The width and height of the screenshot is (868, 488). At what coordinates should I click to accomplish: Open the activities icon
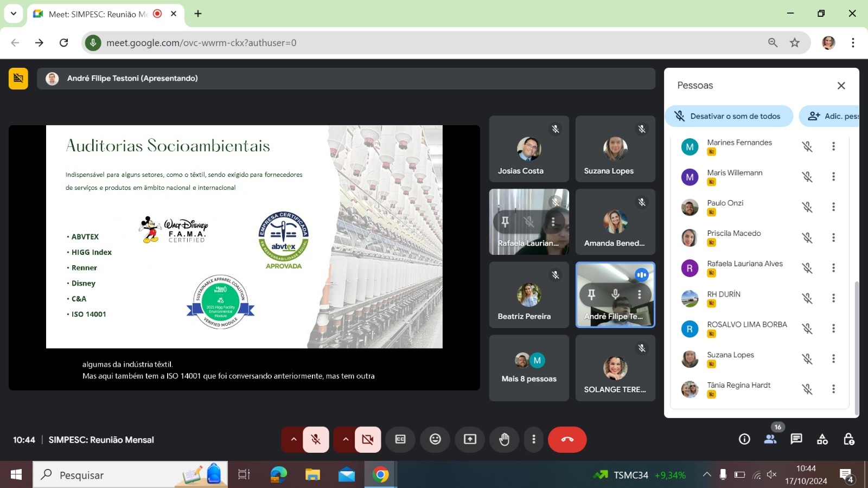822,439
